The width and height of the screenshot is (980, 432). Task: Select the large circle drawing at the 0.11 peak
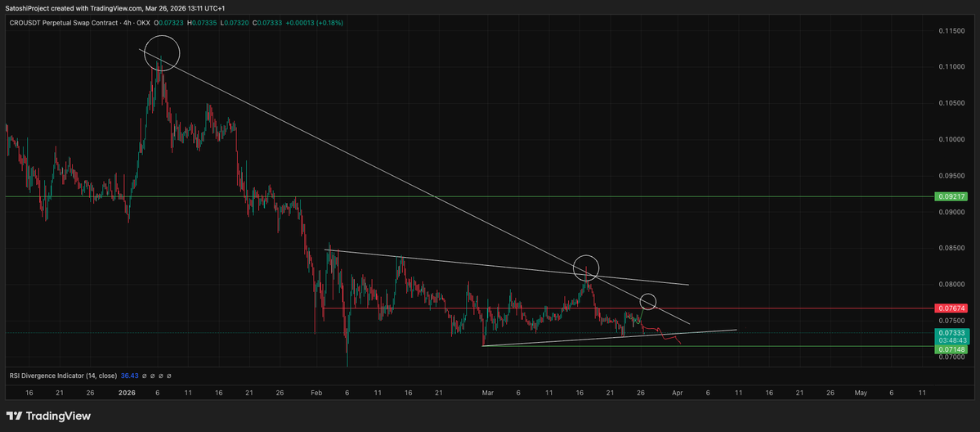tap(162, 52)
